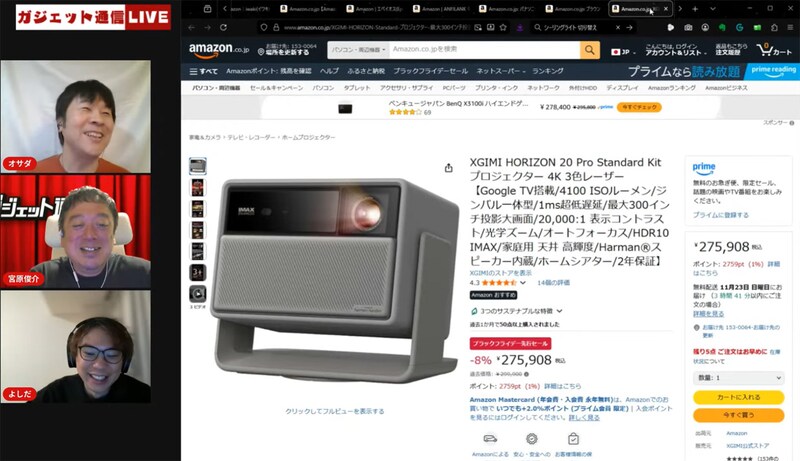
Task: Click the delivery location pin icon
Action: click(261, 52)
